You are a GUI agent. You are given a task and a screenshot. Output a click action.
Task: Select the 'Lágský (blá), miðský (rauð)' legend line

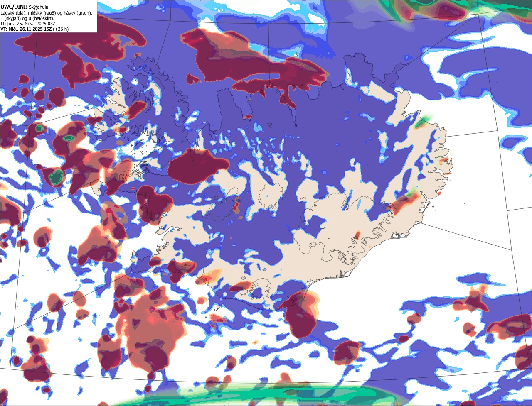[x=46, y=13]
